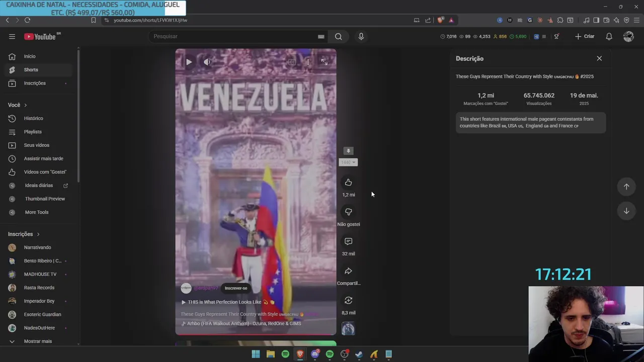This screenshot has height=362, width=644.
Task: Toggle the YouTube hamburger guide menu
Action: (12, 36)
